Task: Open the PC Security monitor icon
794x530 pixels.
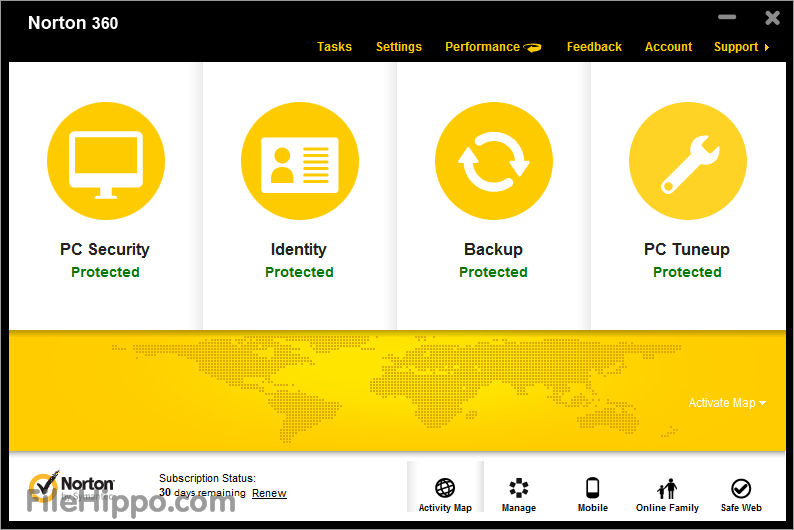Action: [x=106, y=161]
